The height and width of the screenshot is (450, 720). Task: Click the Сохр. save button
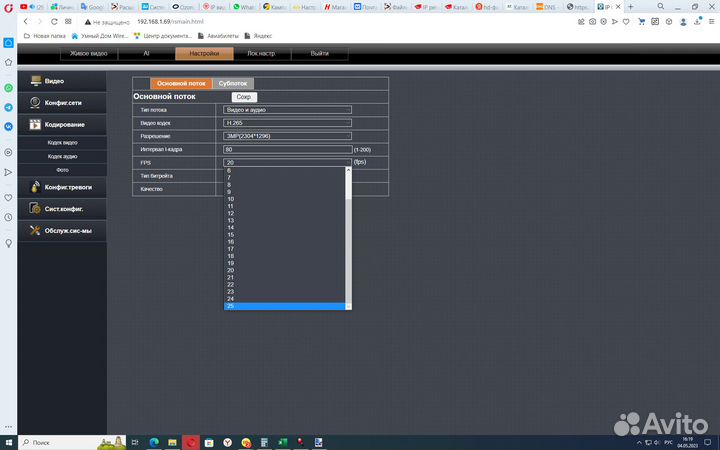pos(244,96)
